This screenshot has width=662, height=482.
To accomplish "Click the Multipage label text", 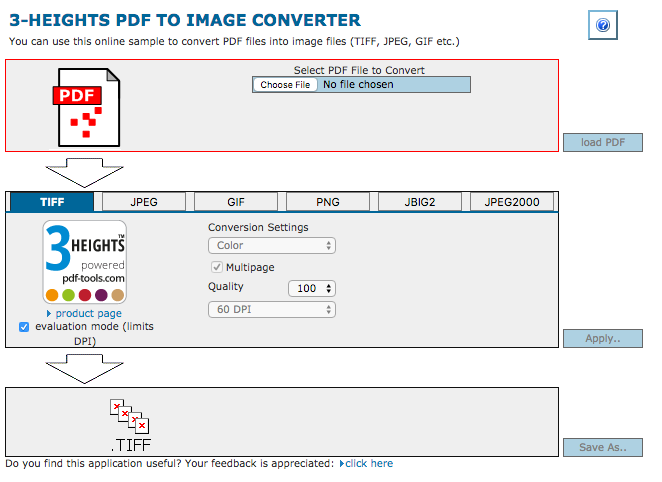I will [x=250, y=268].
